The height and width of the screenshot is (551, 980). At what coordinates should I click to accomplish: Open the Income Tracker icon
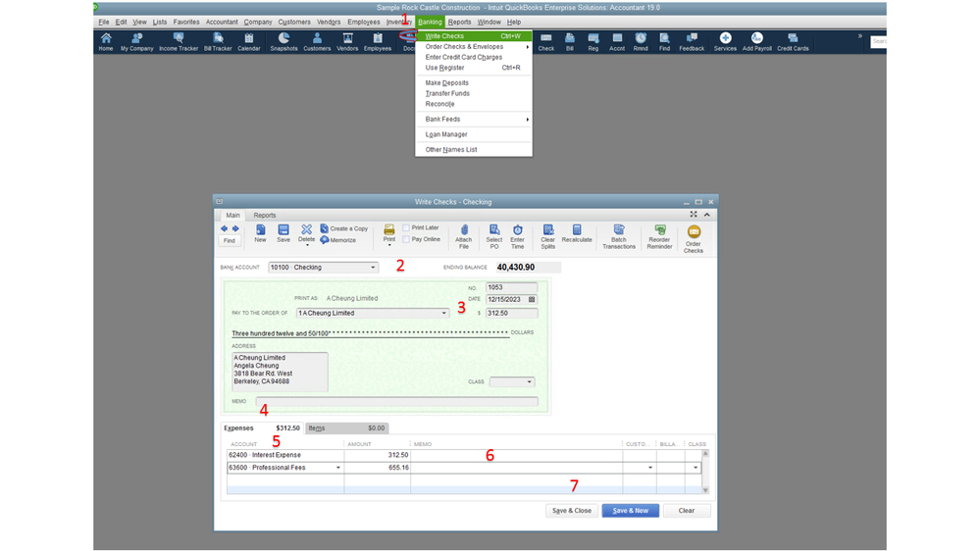pyautogui.click(x=179, y=42)
